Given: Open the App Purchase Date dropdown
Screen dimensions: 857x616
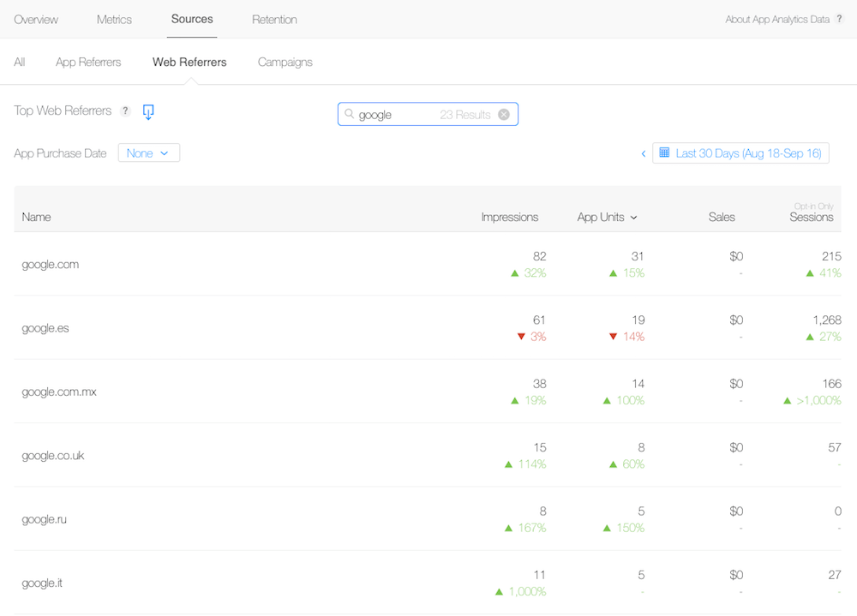Looking at the screenshot, I should (148, 153).
